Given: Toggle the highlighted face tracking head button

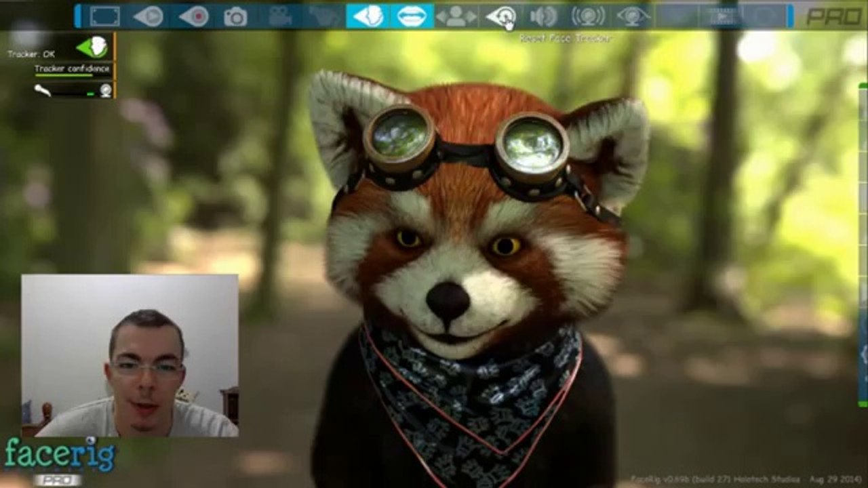Looking at the screenshot, I should pos(368,16).
